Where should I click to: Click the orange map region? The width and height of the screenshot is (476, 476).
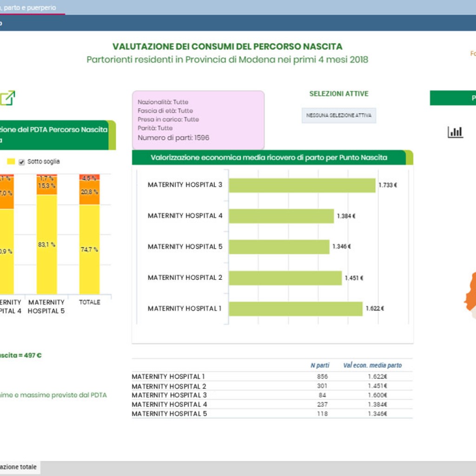point(470,291)
